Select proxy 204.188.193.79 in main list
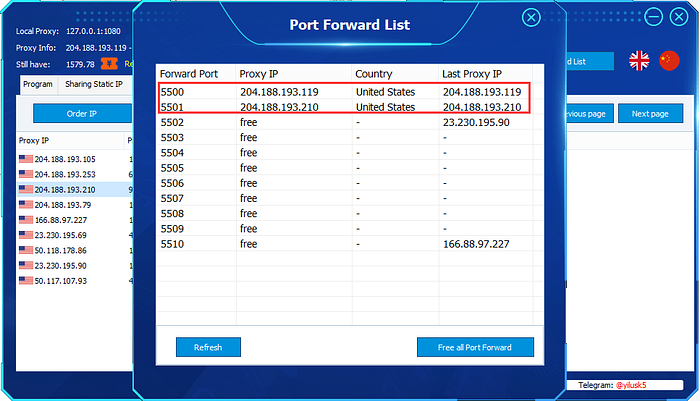700x401 pixels. (x=75, y=205)
